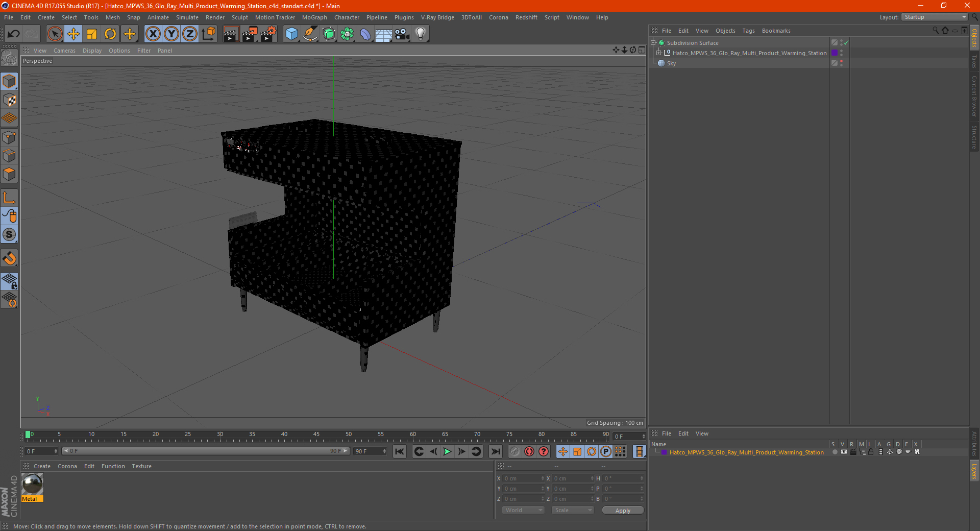
Task: Add a Camera object
Action: [402, 34]
